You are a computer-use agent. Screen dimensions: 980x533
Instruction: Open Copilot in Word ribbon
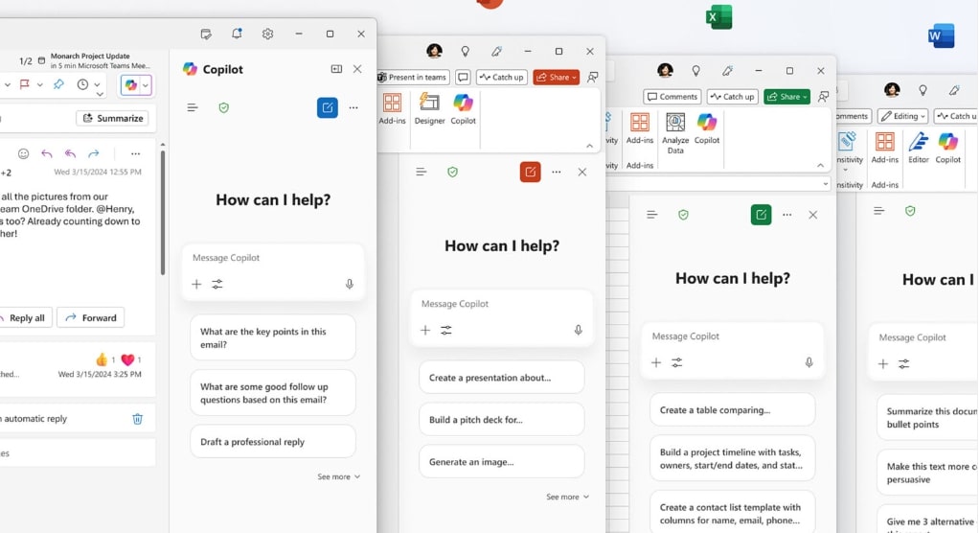947,148
